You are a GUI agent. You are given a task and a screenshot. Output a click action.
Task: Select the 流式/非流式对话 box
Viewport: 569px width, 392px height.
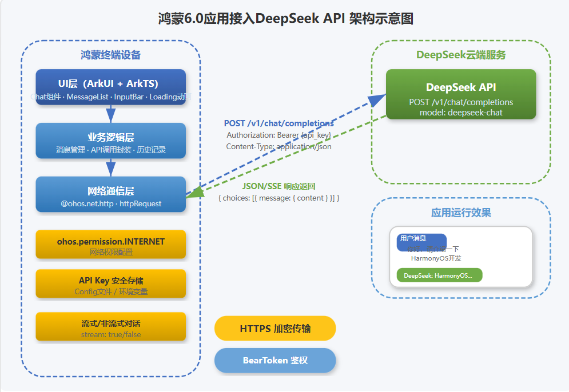(x=111, y=326)
